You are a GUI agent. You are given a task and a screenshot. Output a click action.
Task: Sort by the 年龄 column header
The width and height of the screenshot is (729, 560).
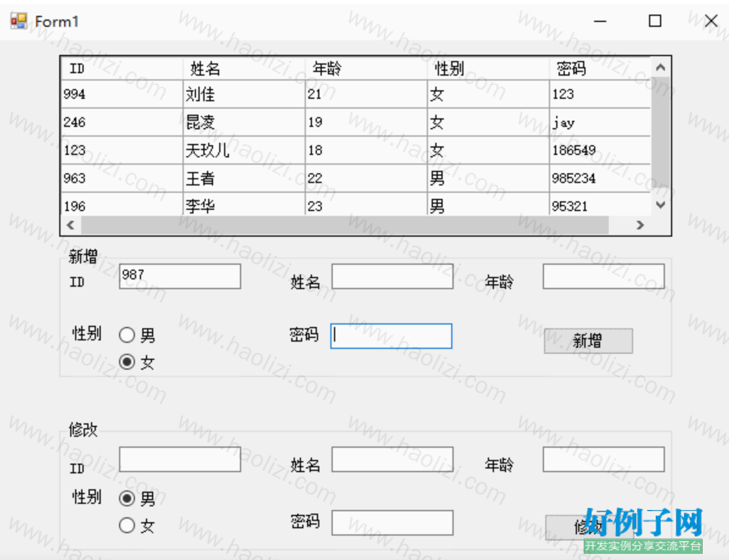tap(366, 69)
